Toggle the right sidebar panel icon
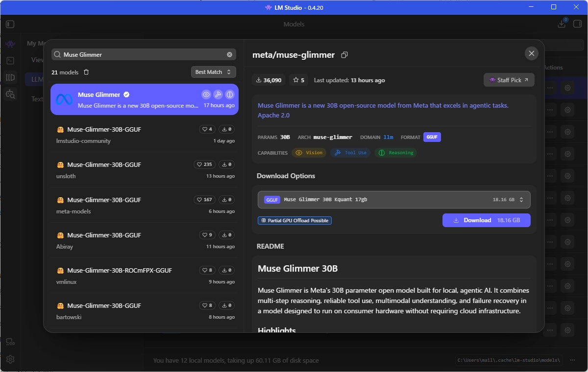This screenshot has height=372, width=588. (x=577, y=24)
